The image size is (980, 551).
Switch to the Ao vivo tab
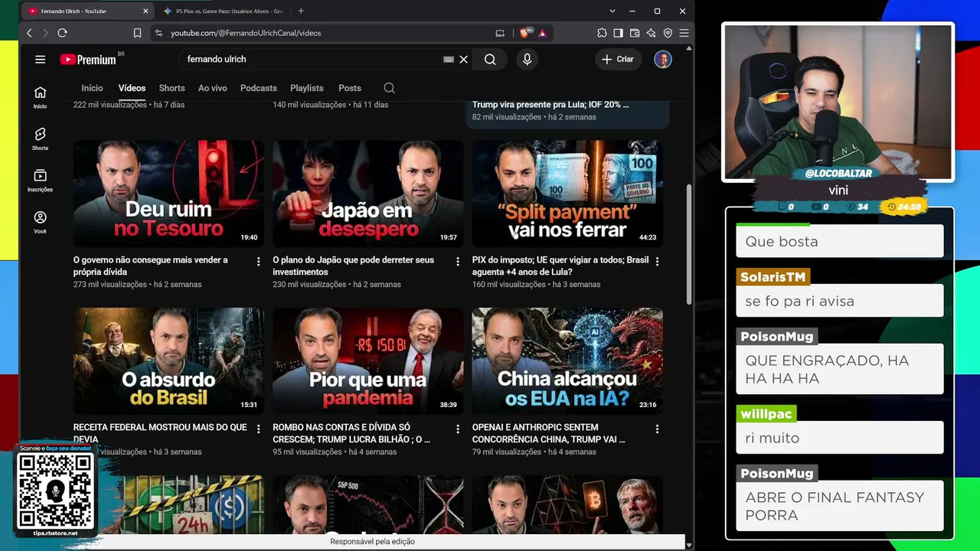point(213,88)
